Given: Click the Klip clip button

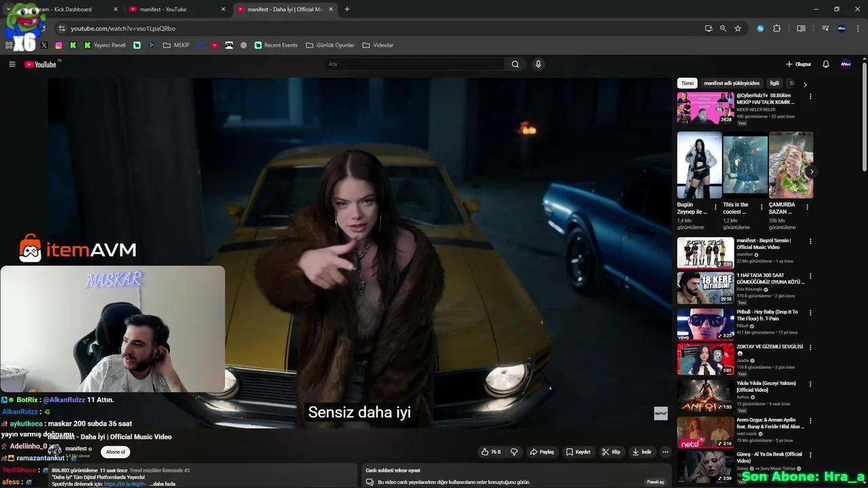Looking at the screenshot, I should (x=611, y=452).
